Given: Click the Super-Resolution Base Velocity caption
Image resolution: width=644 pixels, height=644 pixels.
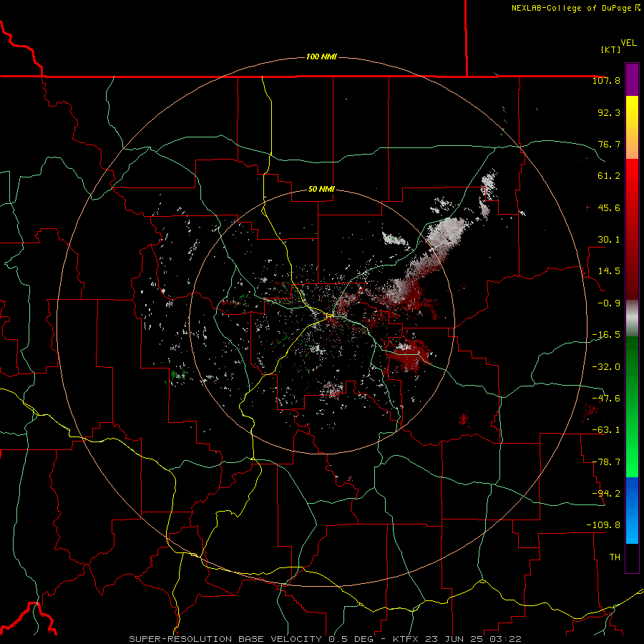Looking at the screenshot, I should coord(326,639).
